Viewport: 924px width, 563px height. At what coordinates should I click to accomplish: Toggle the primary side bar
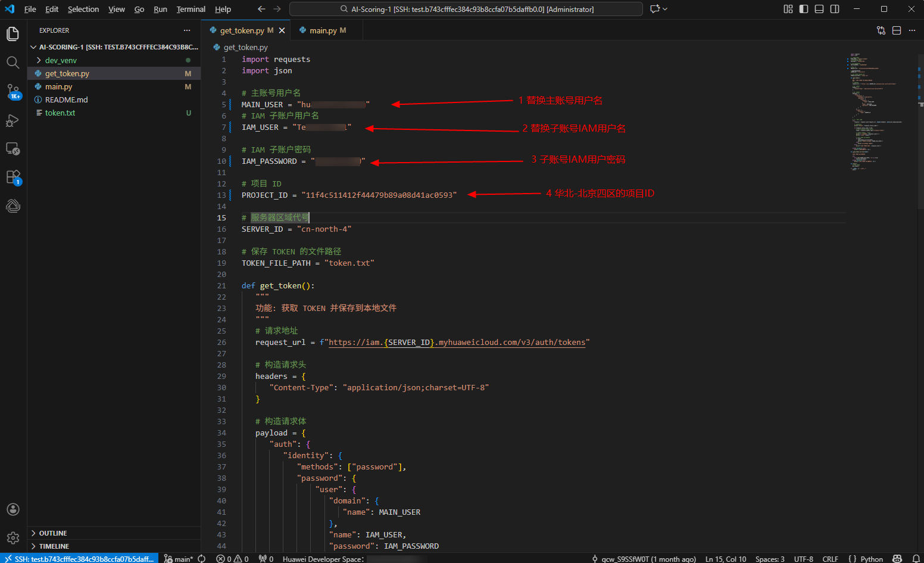[804, 9]
